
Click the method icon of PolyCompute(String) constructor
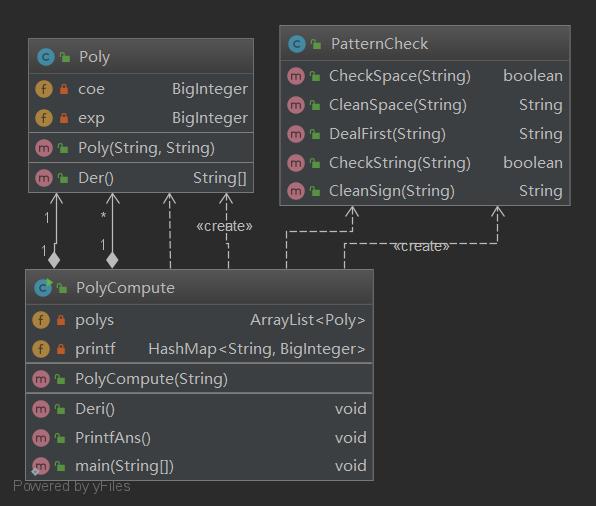41,379
